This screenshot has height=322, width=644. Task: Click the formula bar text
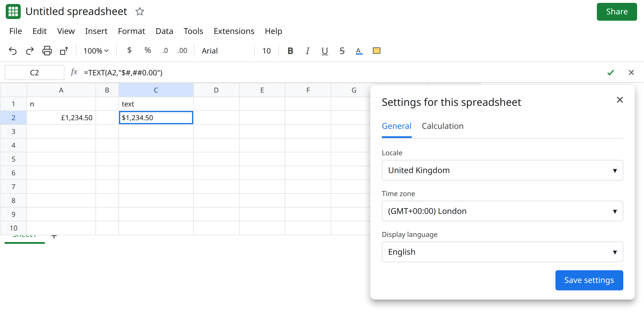[123, 72]
